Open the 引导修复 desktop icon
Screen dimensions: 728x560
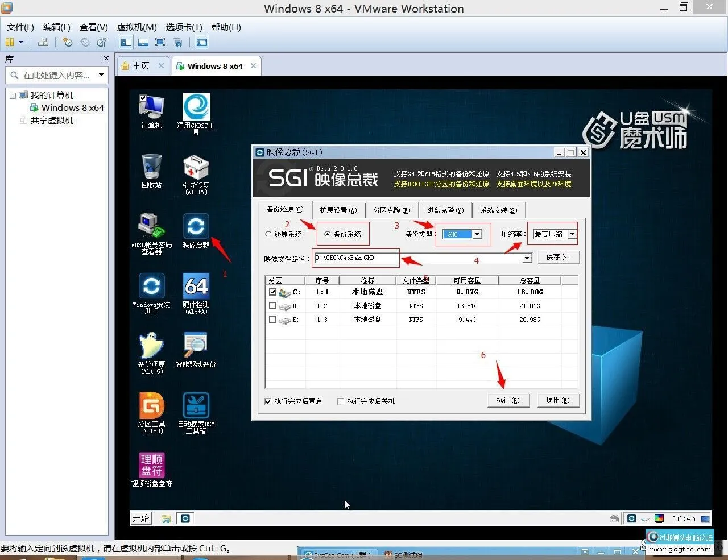196,169
